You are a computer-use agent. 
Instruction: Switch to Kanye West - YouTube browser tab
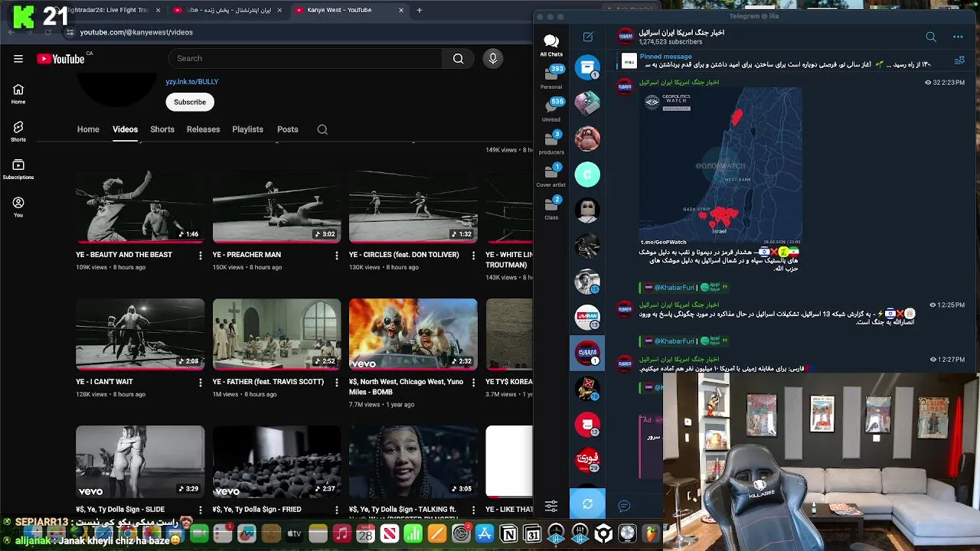[x=349, y=10]
